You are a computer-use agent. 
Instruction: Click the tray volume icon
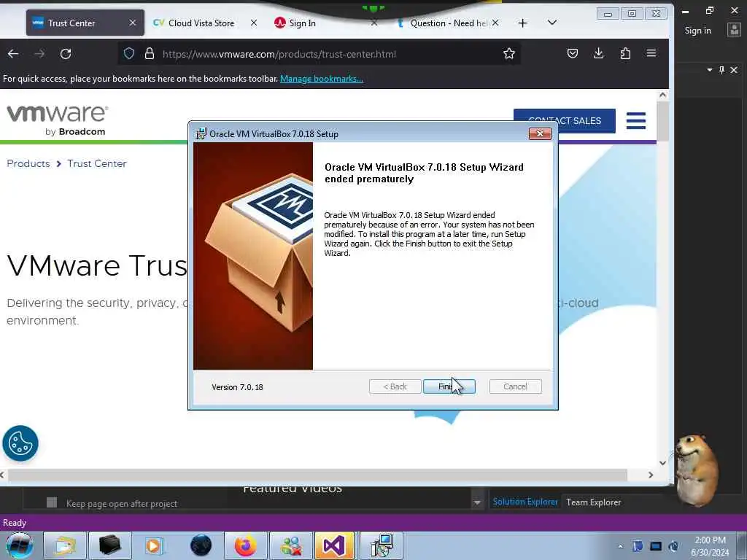point(673,546)
